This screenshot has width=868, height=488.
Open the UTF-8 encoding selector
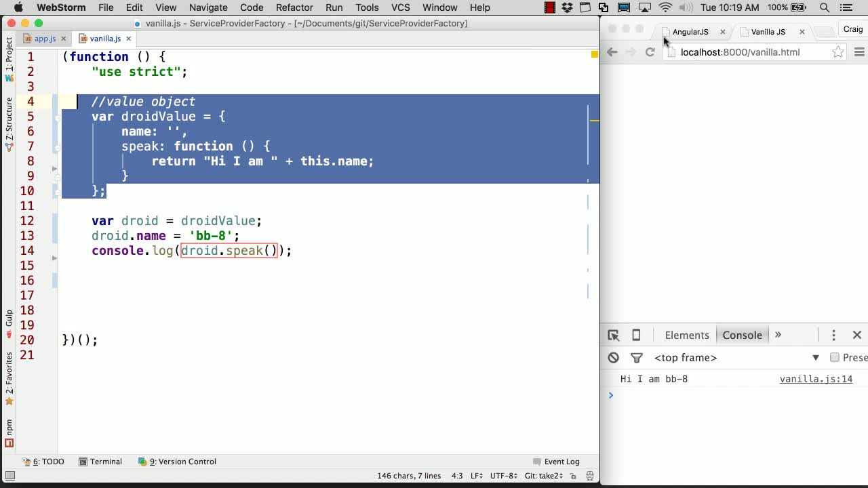(503, 476)
